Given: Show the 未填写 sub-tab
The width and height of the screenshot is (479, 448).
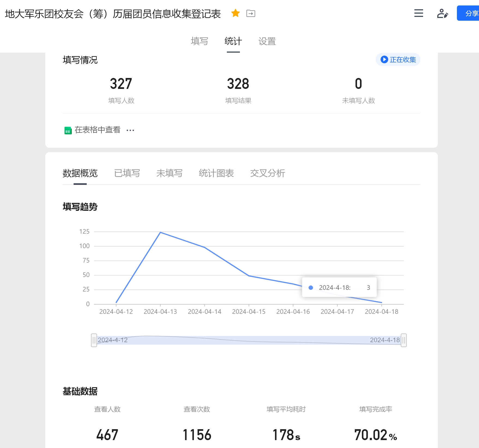Looking at the screenshot, I should click(169, 173).
